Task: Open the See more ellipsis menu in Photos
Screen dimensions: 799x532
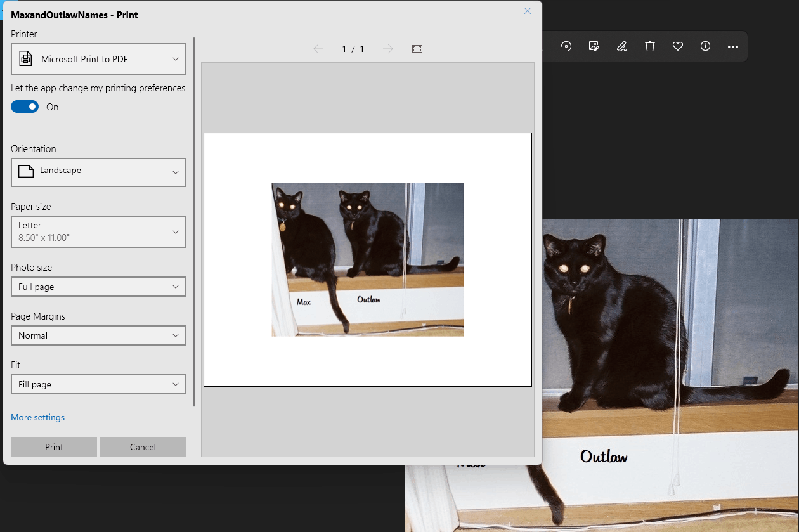Action: click(x=733, y=46)
